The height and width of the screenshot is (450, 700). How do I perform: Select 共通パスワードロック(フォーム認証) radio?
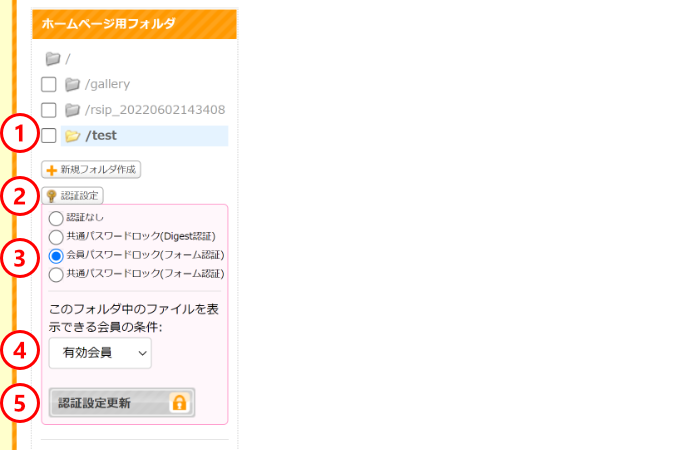coord(56,275)
